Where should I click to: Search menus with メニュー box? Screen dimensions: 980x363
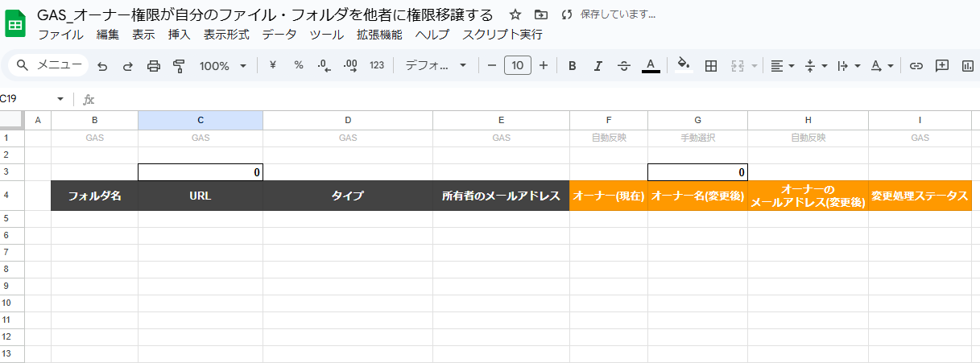point(47,66)
